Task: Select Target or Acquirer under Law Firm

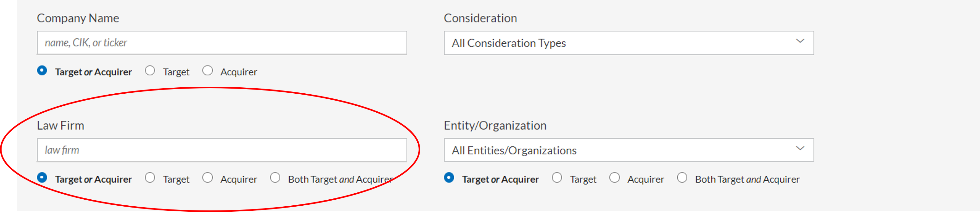Action: tap(42, 178)
